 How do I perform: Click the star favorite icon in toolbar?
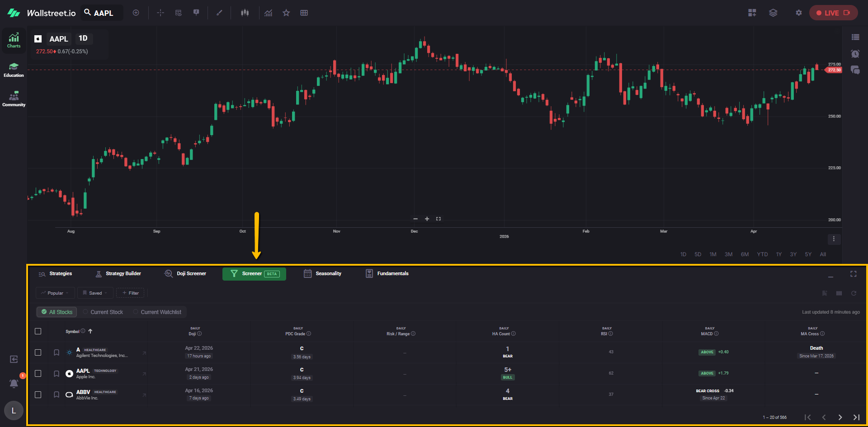click(286, 13)
